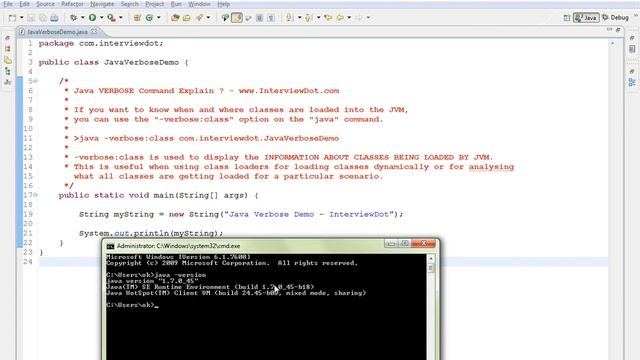640x360 pixels.
Task: Restore the top minimized view in left sidebar
Action: tap(7, 38)
